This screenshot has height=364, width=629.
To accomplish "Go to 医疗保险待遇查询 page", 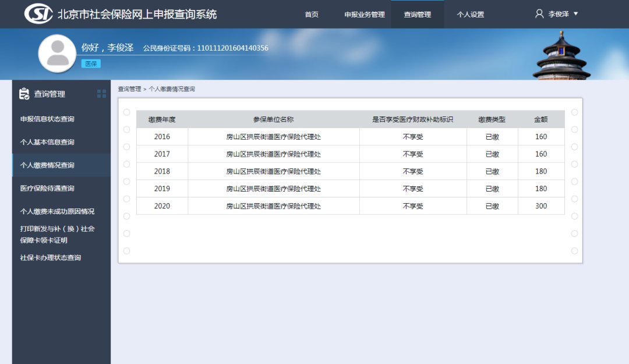I will click(47, 188).
